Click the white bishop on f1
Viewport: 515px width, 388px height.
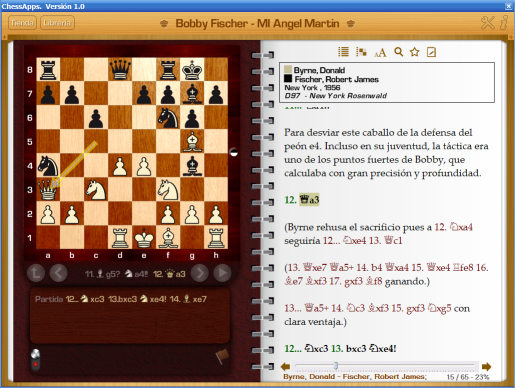[168, 238]
